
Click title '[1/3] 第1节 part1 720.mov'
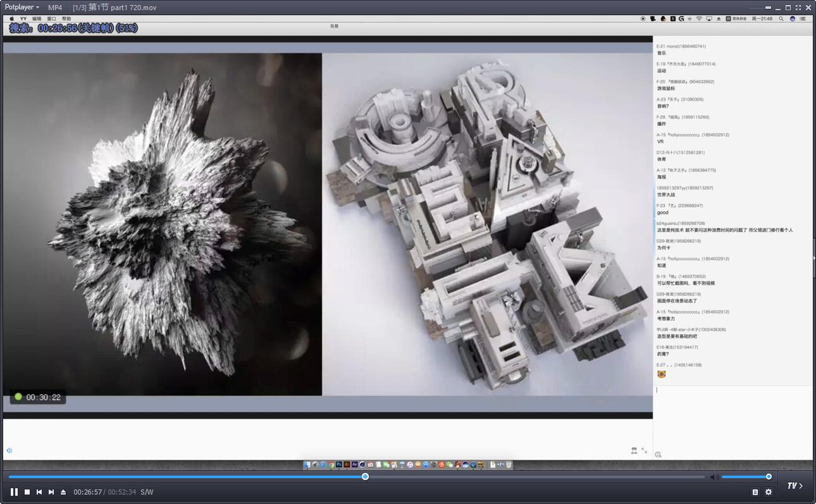pos(114,8)
